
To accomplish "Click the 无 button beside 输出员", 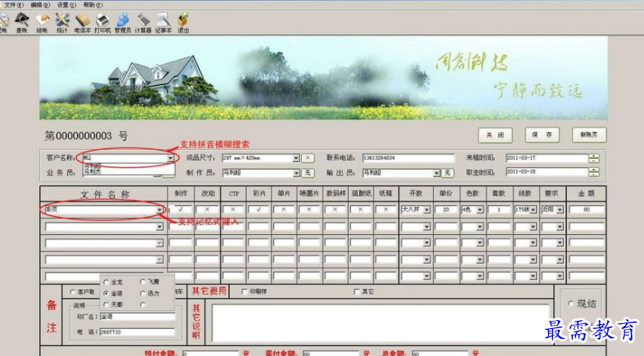I will point(448,173).
